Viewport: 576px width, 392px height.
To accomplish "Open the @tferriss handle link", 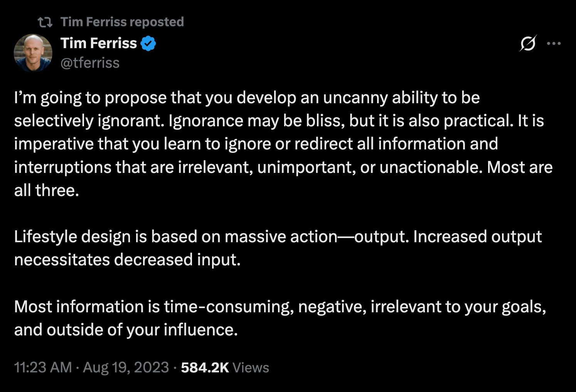I will [x=90, y=63].
